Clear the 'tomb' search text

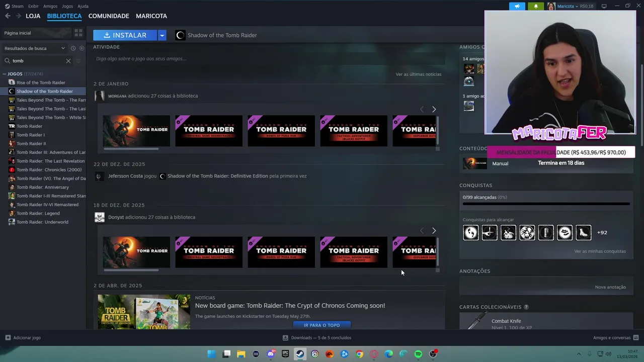point(68,61)
